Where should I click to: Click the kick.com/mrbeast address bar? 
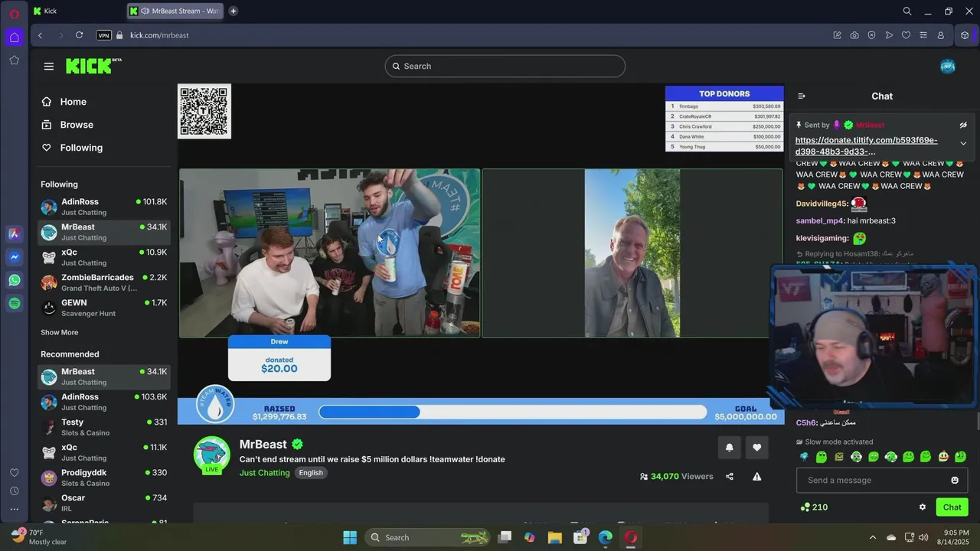(159, 35)
